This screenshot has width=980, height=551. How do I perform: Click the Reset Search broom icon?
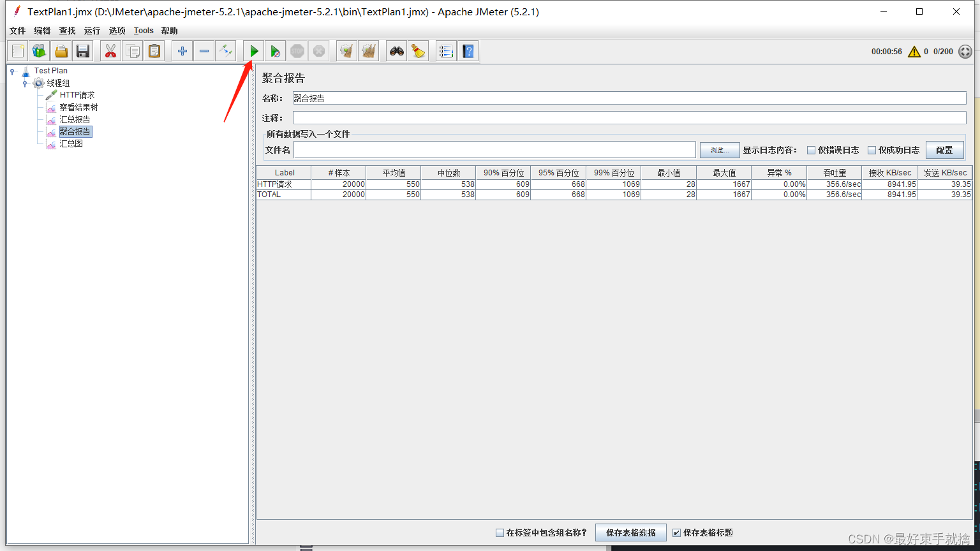click(x=419, y=51)
